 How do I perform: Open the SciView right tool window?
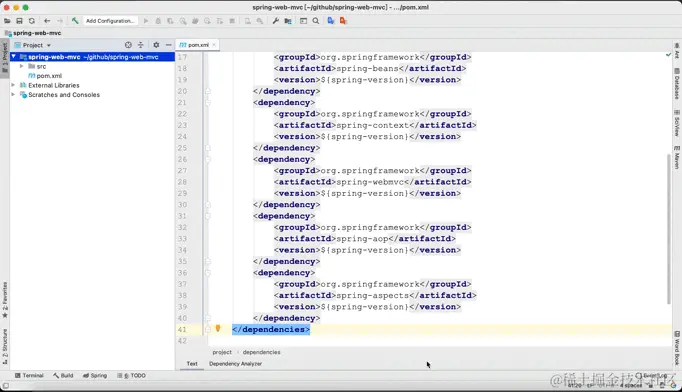677,123
